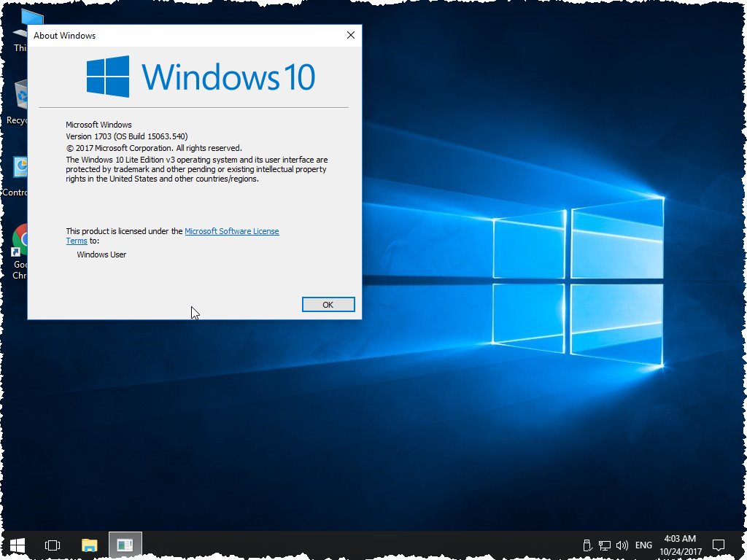Select the Control Panel desktop icon

(x=16, y=176)
